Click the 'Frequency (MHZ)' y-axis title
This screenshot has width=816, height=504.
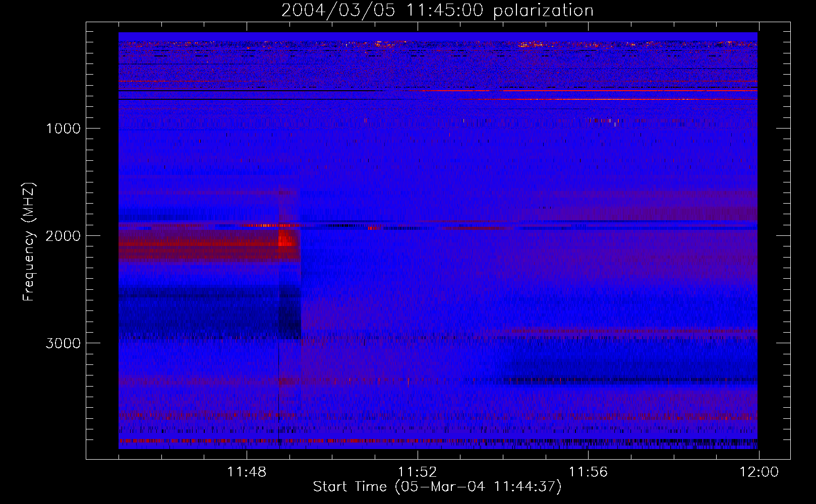coord(29,242)
